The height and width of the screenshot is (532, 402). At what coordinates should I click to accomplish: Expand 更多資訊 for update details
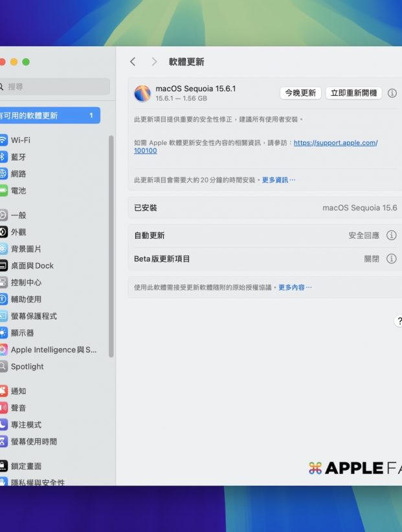(278, 180)
